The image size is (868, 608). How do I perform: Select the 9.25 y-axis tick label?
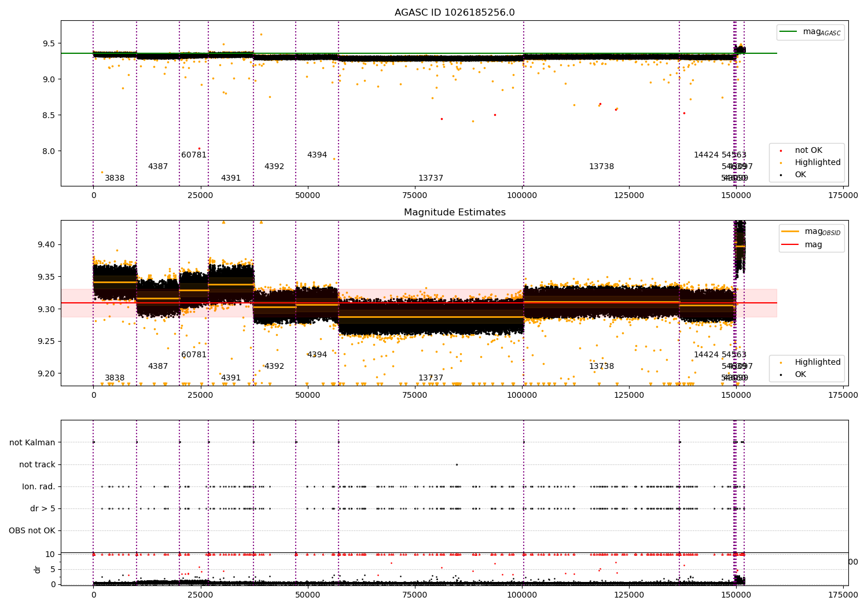(x=46, y=341)
